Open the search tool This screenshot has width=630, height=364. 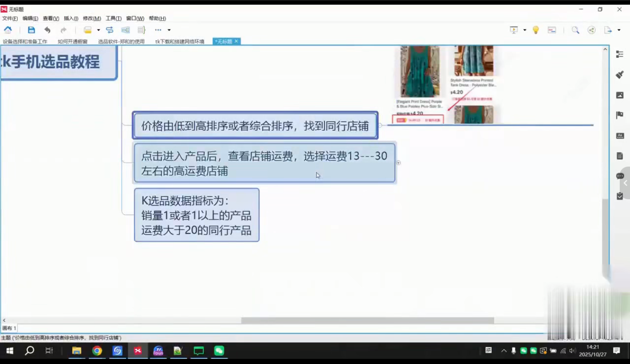click(x=575, y=29)
